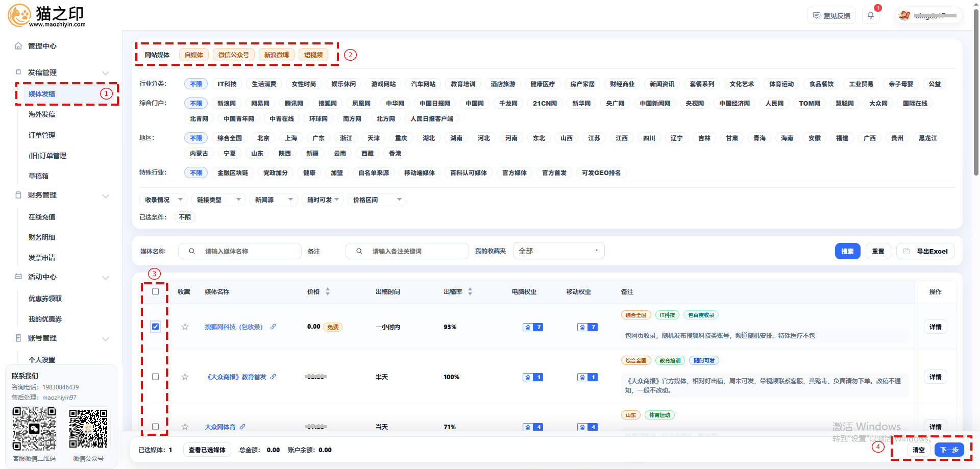980x469 pixels.
Task: Click the blue 搜索 button
Action: tap(847, 251)
